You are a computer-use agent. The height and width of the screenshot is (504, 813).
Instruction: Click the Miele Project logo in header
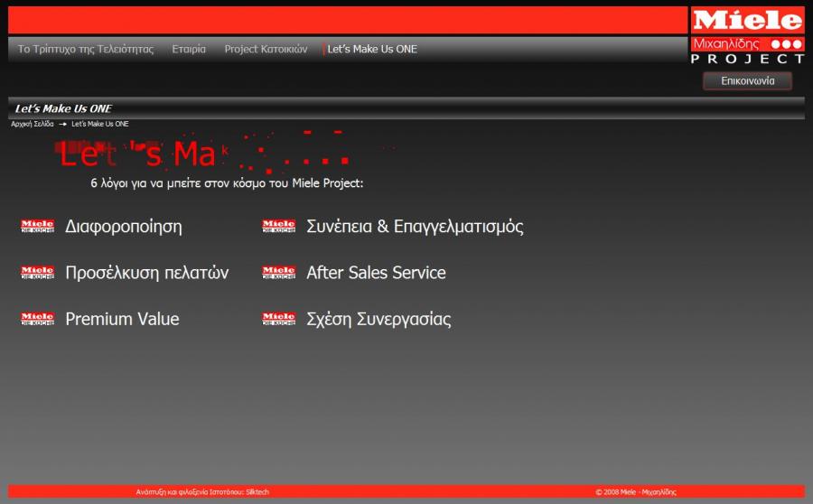pyautogui.click(x=747, y=36)
